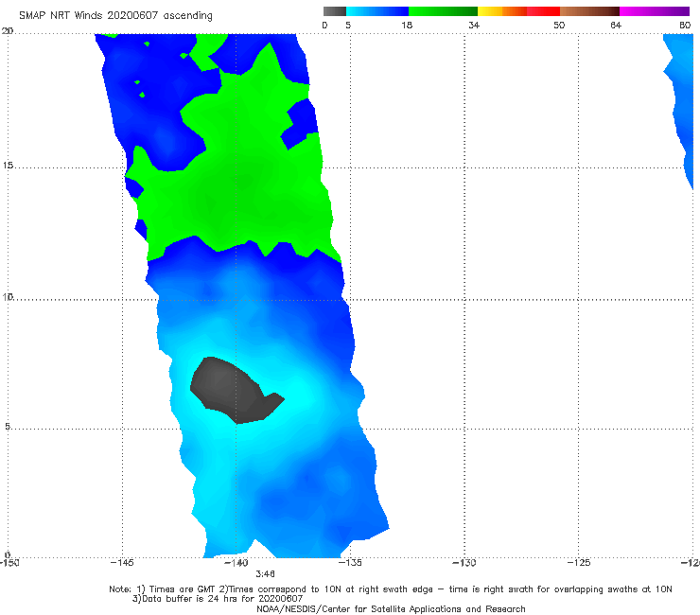
Task: Click the '-130' longitude axis label
Action: click(x=464, y=563)
